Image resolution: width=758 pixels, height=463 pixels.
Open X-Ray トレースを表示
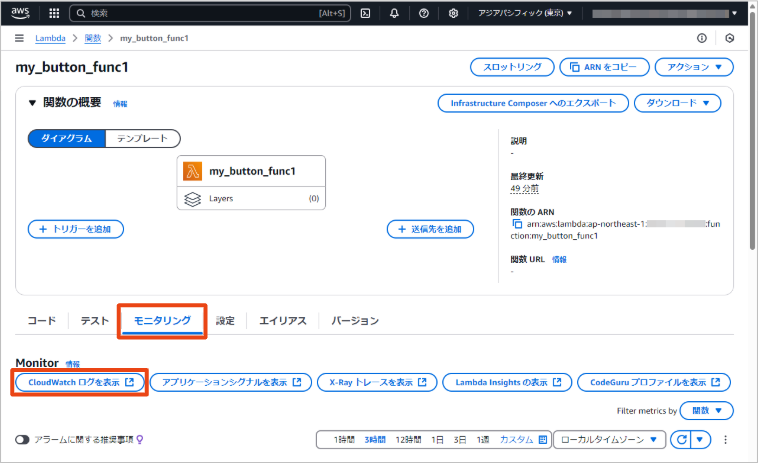click(x=377, y=382)
